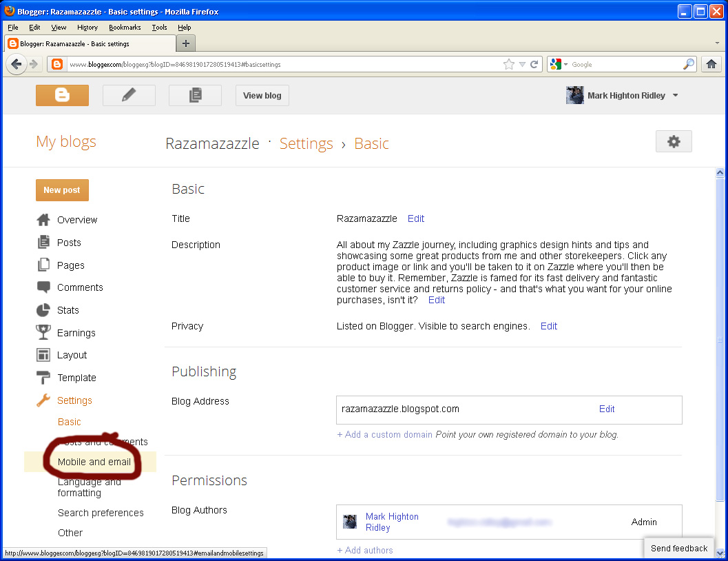Click the Posts document icon in sidebar
The width and height of the screenshot is (728, 561).
pos(43,243)
